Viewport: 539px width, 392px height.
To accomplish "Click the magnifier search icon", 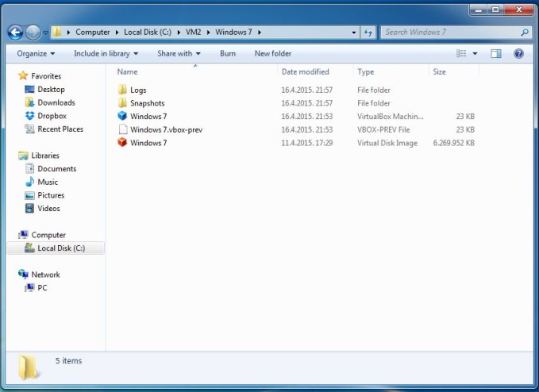I will 525,33.
